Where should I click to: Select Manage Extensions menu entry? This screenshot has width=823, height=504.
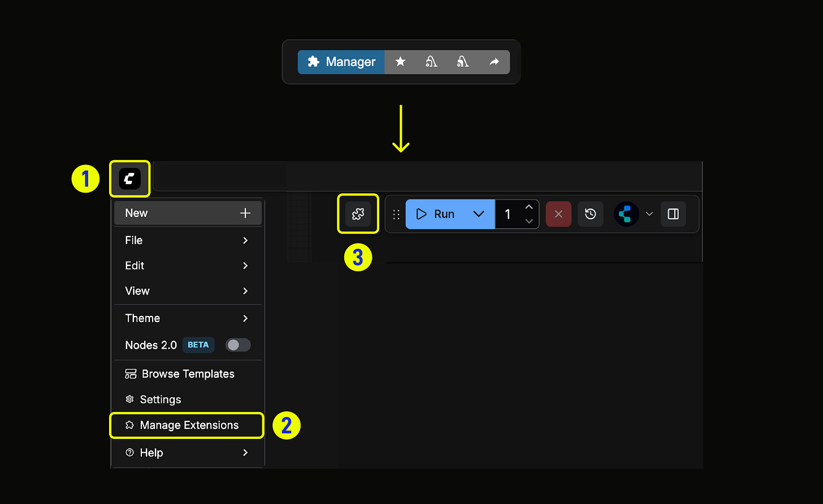point(187,425)
